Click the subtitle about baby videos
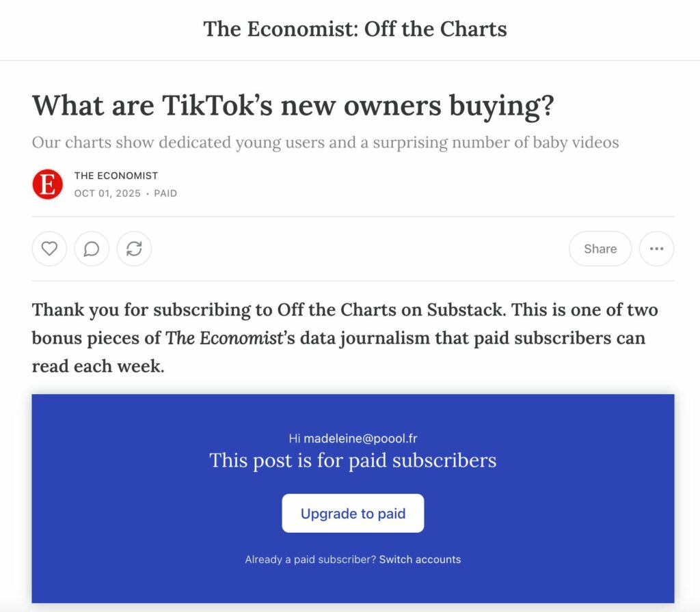700x612 pixels. click(x=325, y=143)
